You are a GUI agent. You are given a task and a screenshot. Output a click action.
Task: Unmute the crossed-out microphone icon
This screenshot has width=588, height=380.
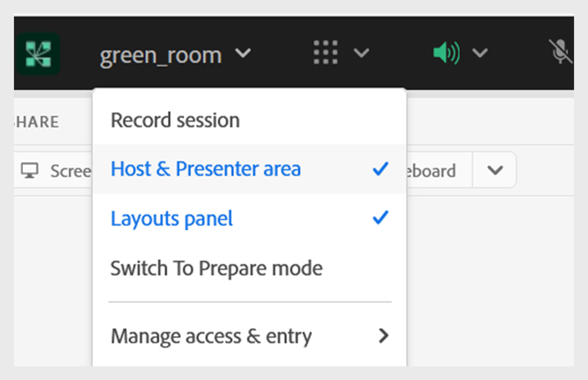click(560, 52)
